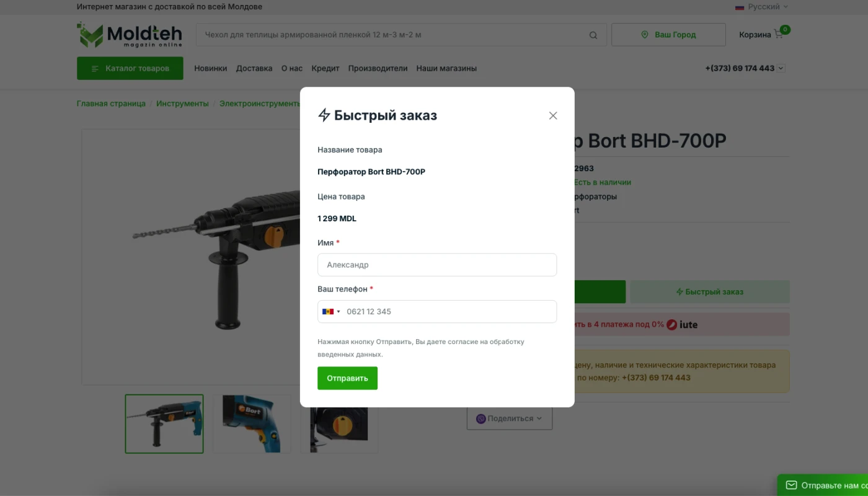This screenshot has height=496, width=868.
Task: Select the first rotary hammer thumbnail
Action: (164, 424)
